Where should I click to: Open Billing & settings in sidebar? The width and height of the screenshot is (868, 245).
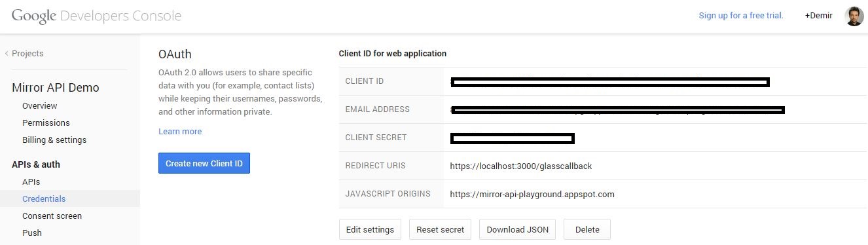pos(54,140)
